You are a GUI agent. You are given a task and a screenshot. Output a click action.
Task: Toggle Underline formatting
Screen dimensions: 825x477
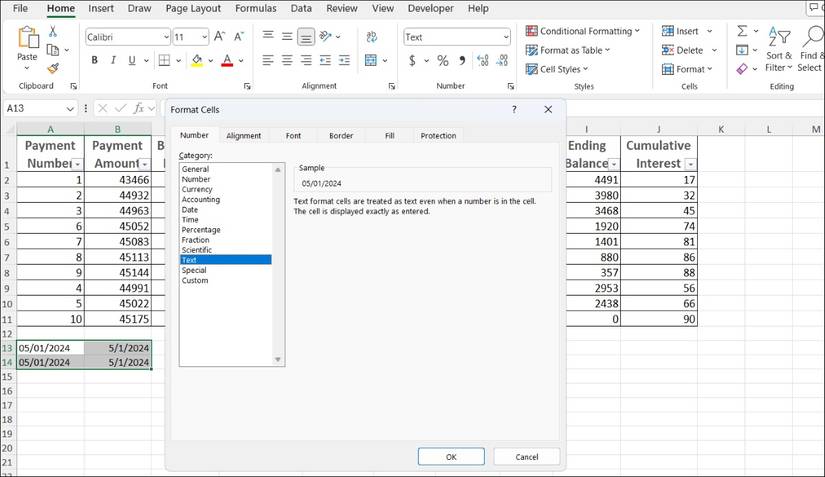132,61
